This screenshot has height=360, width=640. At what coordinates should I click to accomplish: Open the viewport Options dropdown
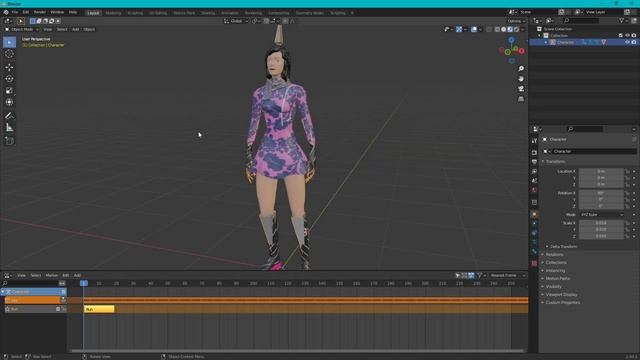pos(516,21)
